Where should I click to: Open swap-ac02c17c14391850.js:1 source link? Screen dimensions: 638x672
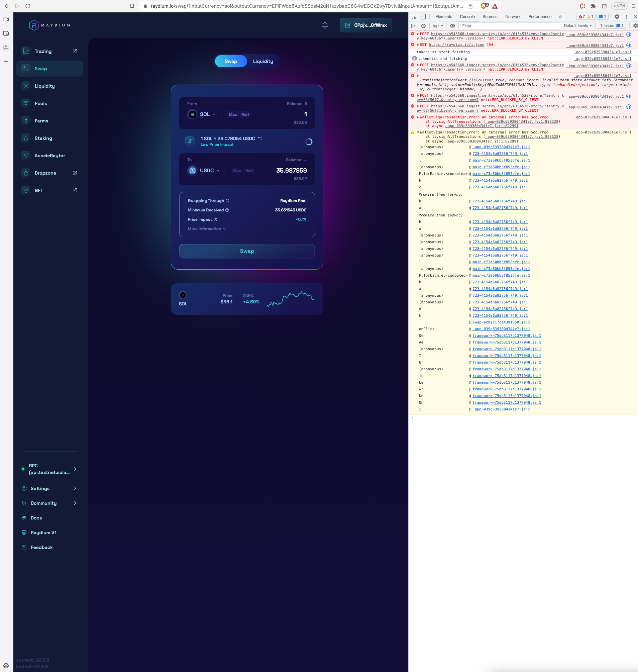pyautogui.click(x=501, y=322)
